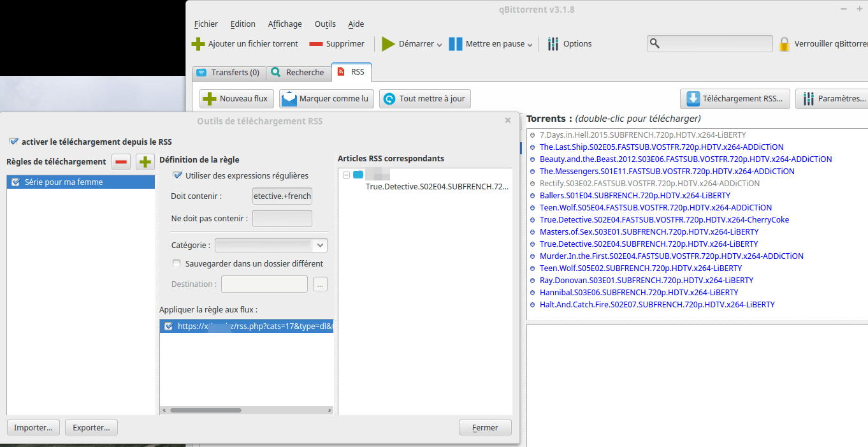Open Options via the sliders icon
This screenshot has width=868, height=447.
coord(553,44)
